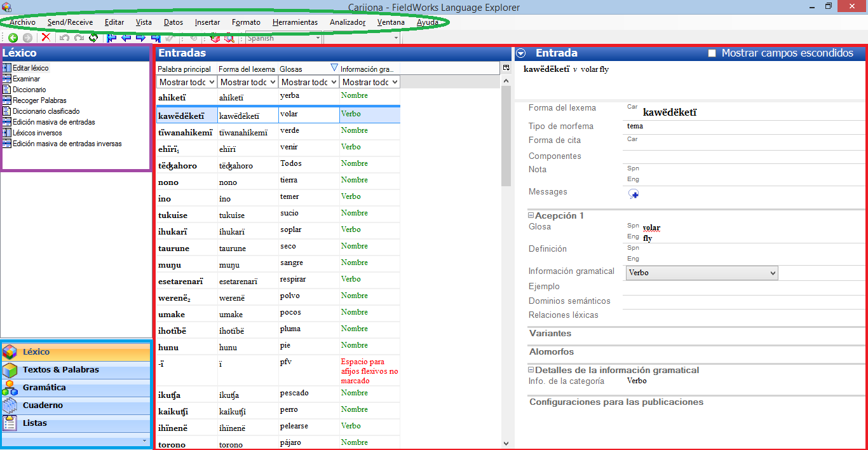This screenshot has width=868, height=450.
Task: Select the kaikutʃi entry row
Action: point(278,410)
